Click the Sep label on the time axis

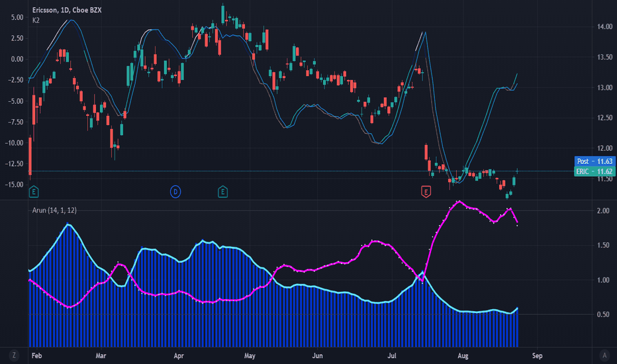pos(537,356)
